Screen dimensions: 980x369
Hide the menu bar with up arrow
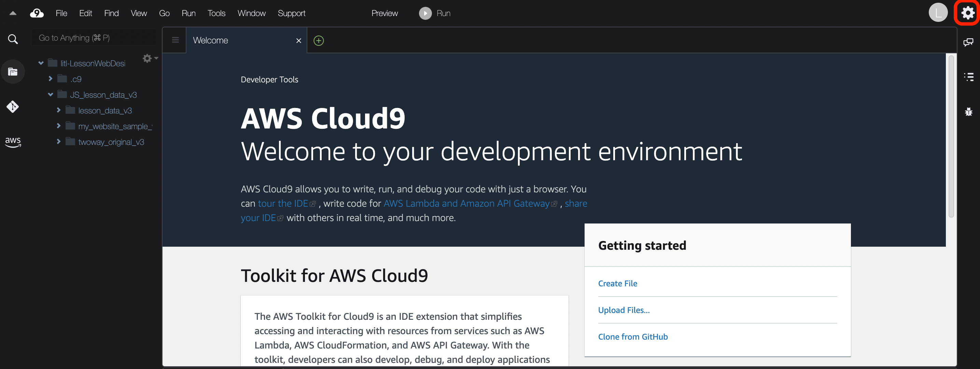(13, 13)
